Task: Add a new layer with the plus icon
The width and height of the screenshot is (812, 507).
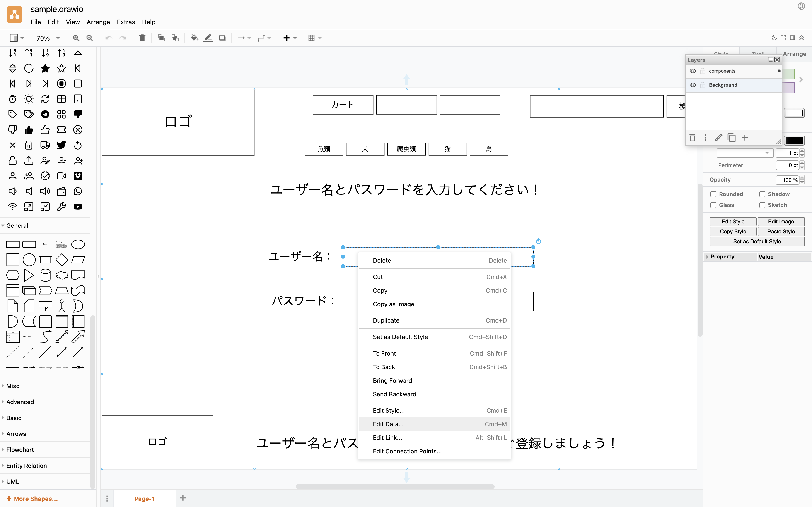Action: (x=745, y=138)
